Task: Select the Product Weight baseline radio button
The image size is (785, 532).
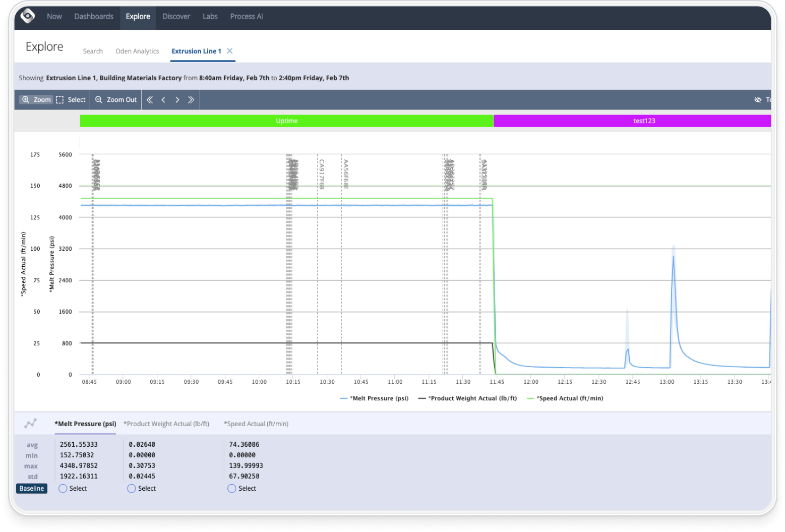Action: coord(132,489)
